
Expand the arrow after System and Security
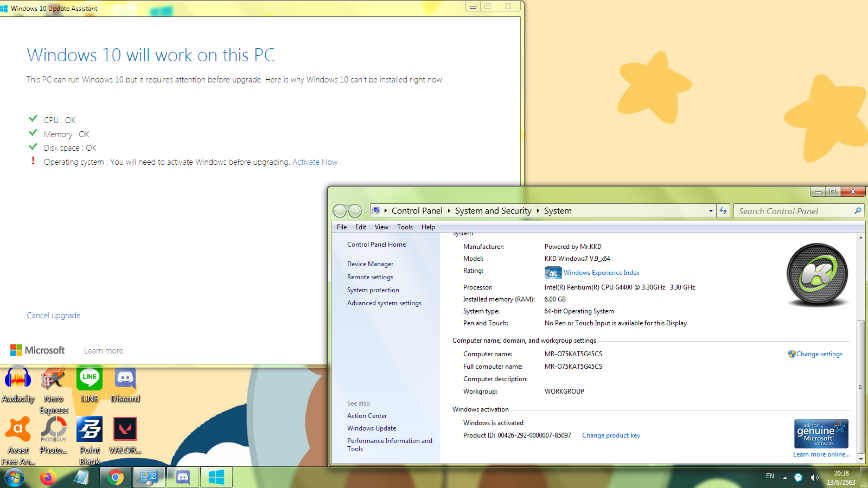point(538,211)
